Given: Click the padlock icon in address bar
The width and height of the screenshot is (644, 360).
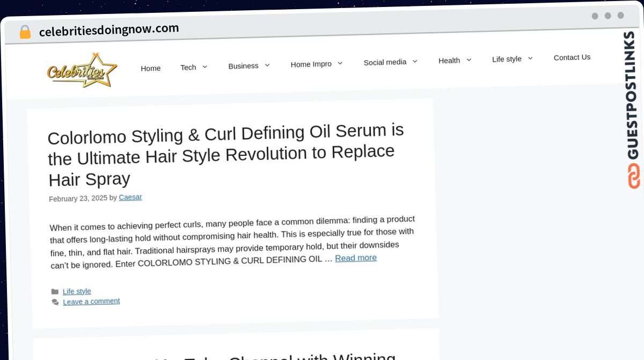Looking at the screenshot, I should pos(25,32).
